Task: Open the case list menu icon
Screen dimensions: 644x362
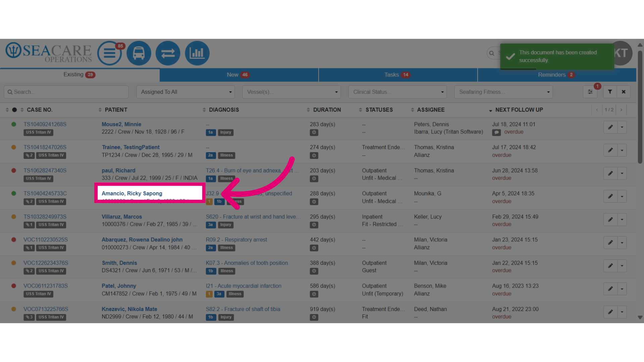Action: point(109,53)
